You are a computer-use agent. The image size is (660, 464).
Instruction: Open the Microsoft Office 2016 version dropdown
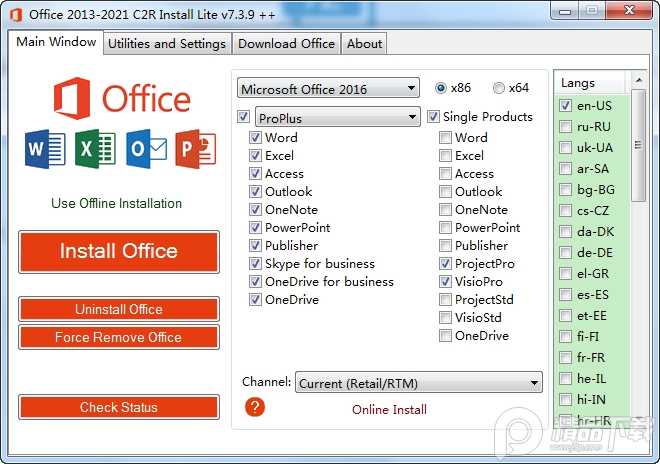(x=328, y=89)
